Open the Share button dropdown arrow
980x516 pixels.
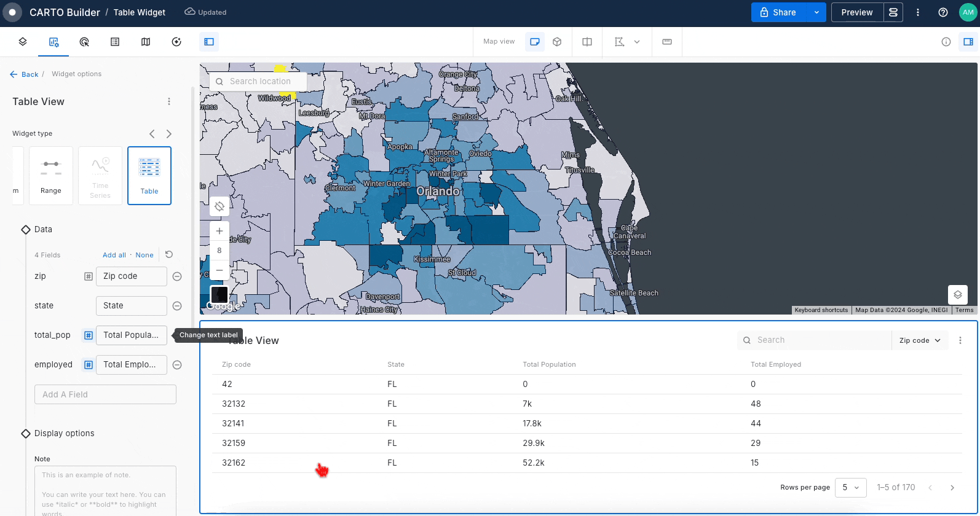point(816,12)
